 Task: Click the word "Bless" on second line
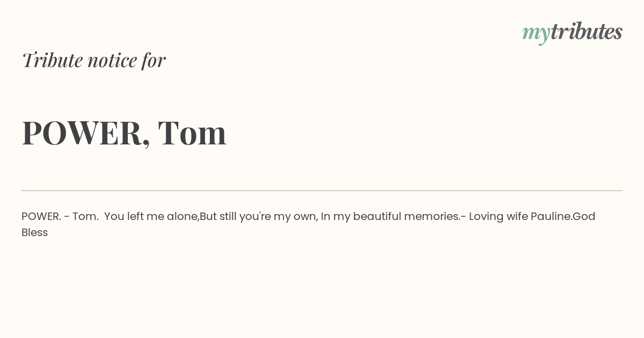tap(35, 232)
